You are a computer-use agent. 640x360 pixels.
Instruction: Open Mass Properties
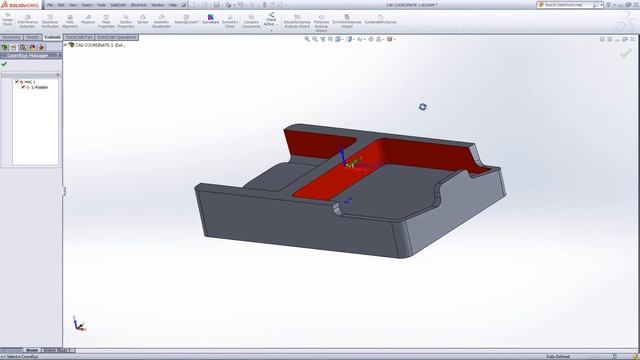[106, 22]
